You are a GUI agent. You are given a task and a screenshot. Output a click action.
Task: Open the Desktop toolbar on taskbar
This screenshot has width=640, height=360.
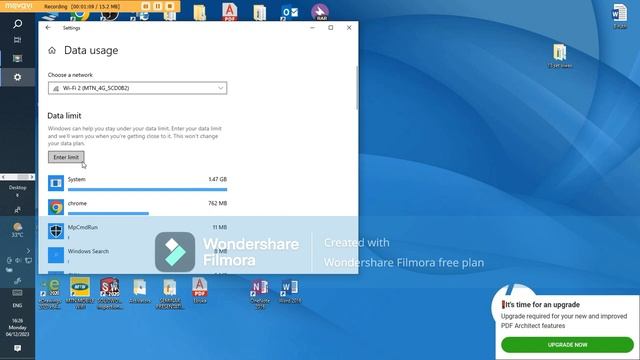point(18,188)
